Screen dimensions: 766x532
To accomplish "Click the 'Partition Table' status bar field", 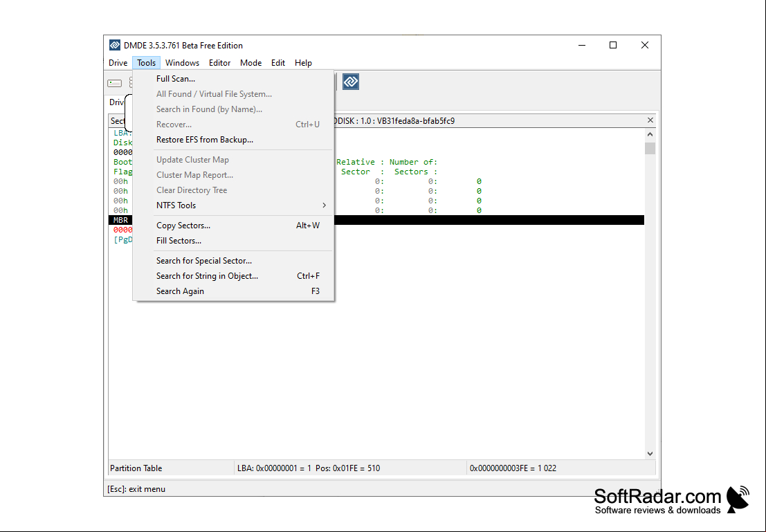I will (x=171, y=468).
